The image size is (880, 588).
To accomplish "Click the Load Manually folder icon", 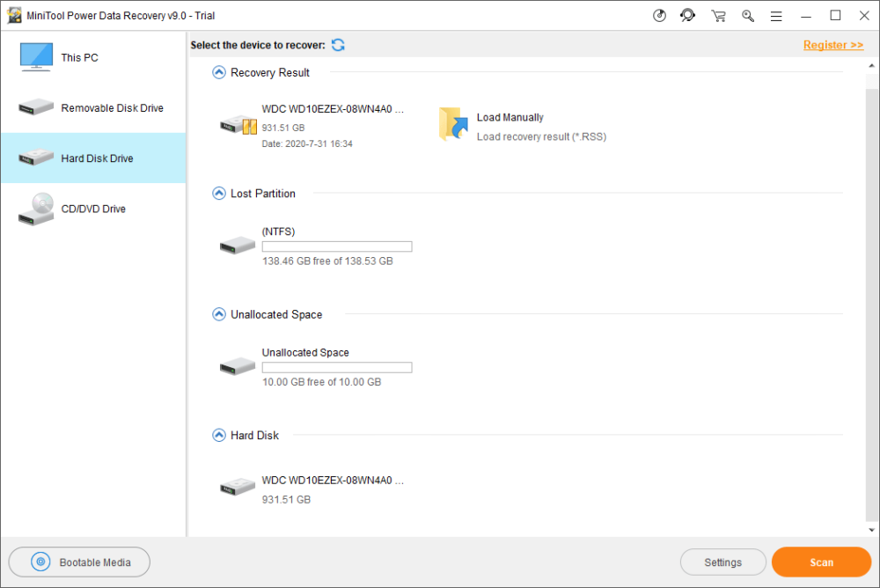I will [x=453, y=123].
